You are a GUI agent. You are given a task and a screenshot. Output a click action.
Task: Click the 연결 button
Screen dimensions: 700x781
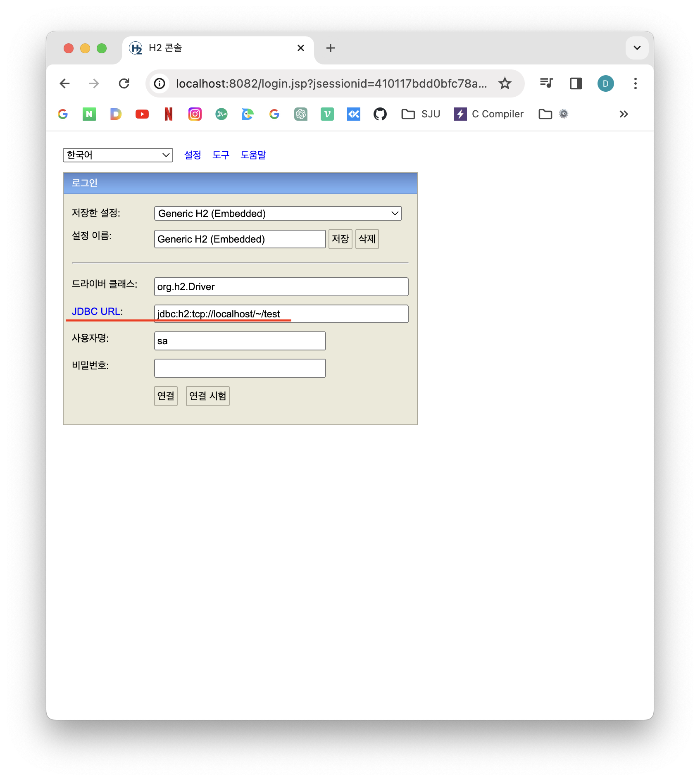tap(166, 396)
